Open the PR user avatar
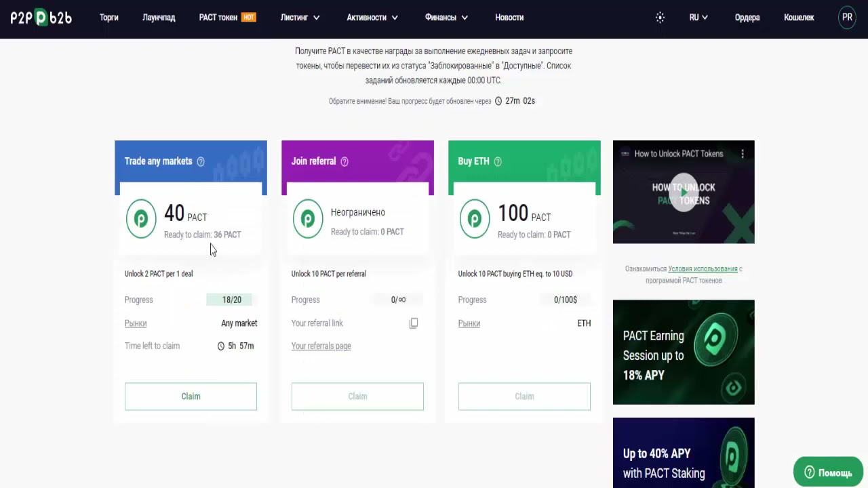Image resolution: width=868 pixels, height=488 pixels. click(847, 18)
